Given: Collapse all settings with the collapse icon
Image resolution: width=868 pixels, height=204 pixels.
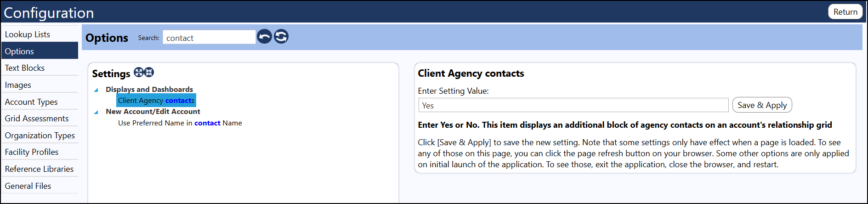Looking at the screenshot, I should point(149,72).
